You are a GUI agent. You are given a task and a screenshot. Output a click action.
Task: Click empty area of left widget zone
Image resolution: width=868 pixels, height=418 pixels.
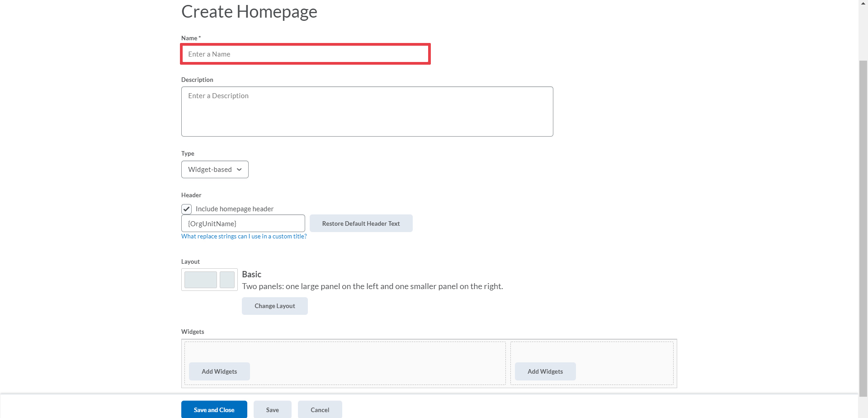click(362, 355)
